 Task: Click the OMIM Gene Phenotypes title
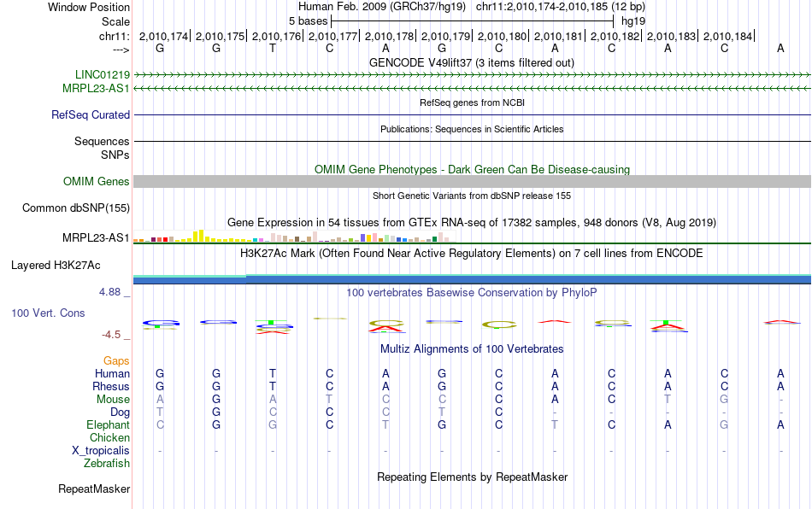pyautogui.click(x=473, y=170)
